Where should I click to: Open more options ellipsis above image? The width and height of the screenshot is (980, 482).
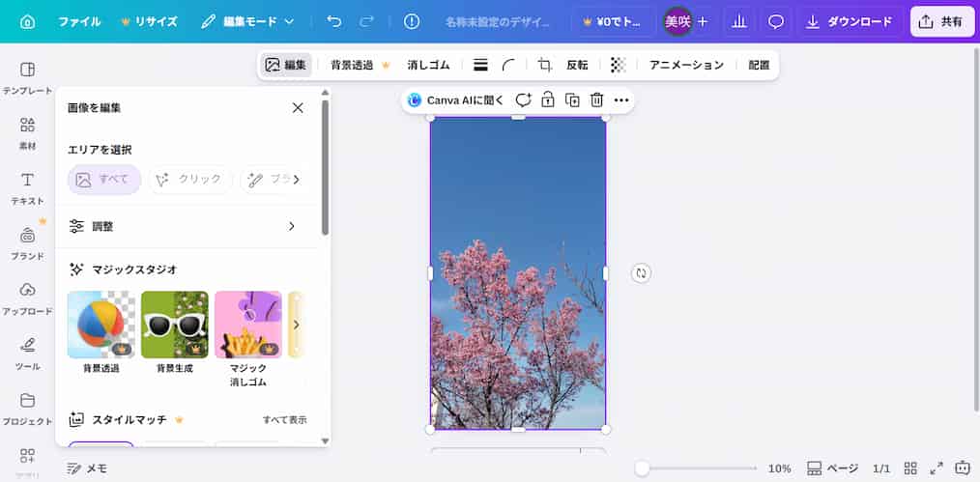click(x=621, y=99)
